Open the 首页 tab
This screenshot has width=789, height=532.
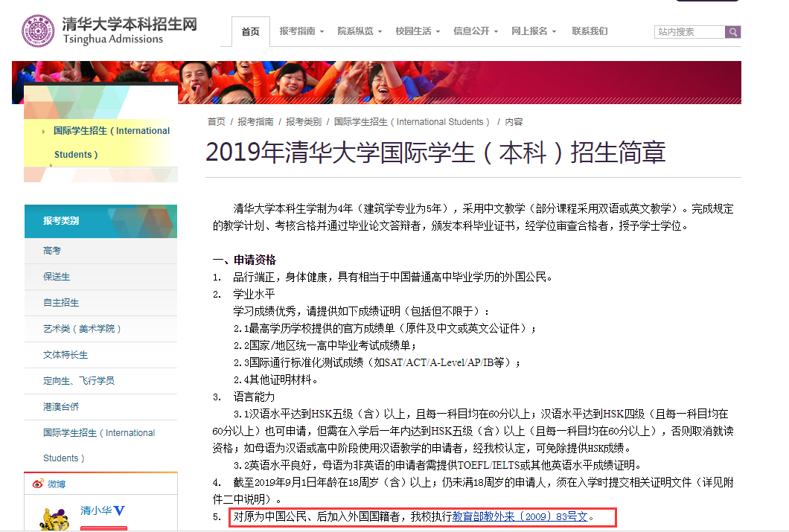click(x=251, y=32)
